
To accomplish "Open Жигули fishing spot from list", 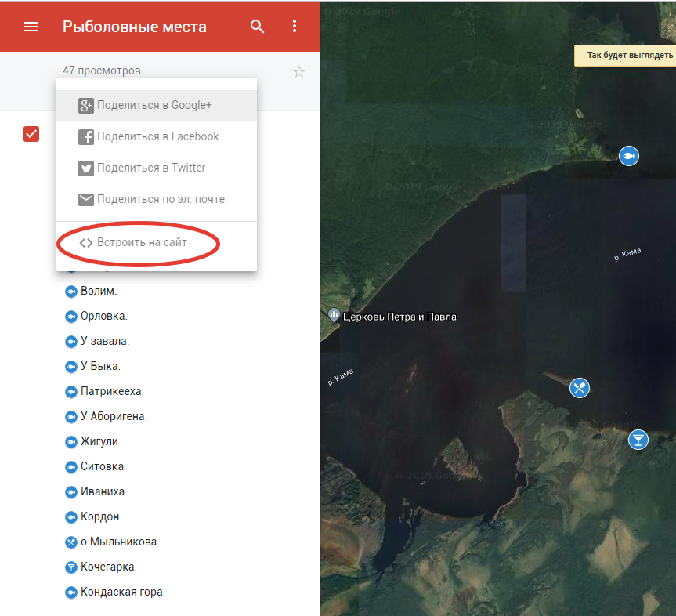I will (99, 441).
